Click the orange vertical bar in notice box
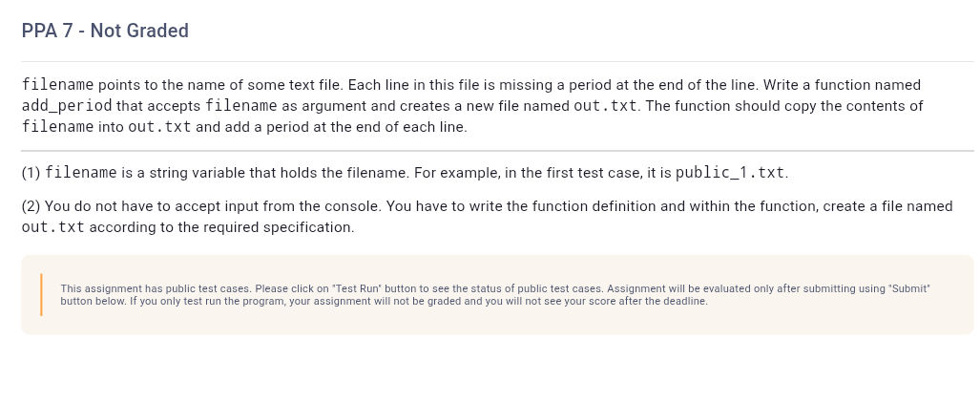980x403 pixels. click(x=41, y=295)
